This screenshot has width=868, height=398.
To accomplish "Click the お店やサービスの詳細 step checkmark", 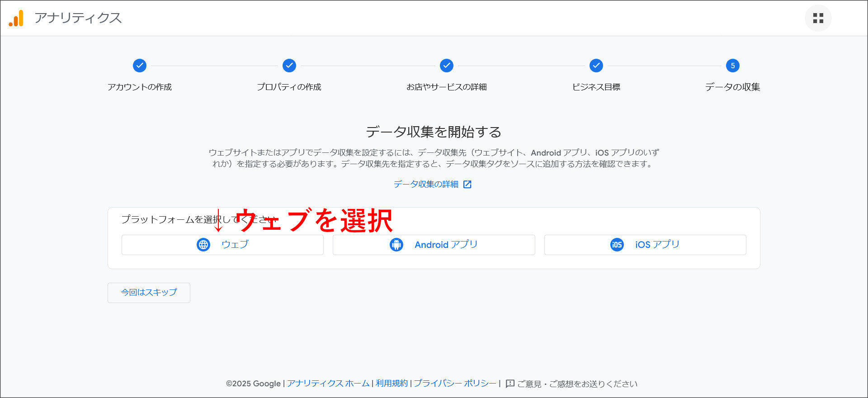I will 447,66.
